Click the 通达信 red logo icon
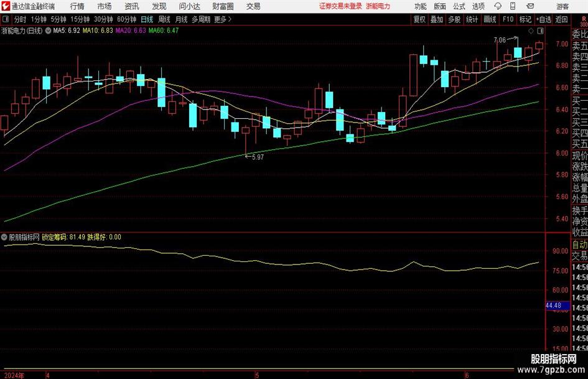 point(6,6)
